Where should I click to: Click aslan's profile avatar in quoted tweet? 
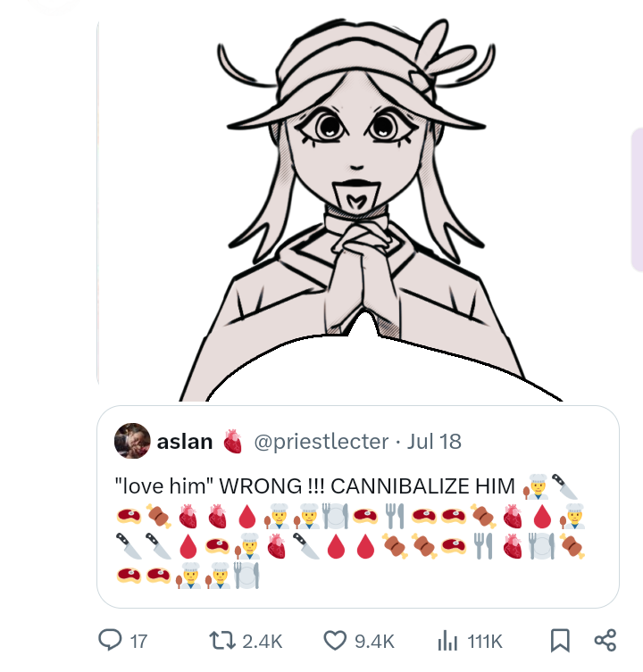click(132, 441)
